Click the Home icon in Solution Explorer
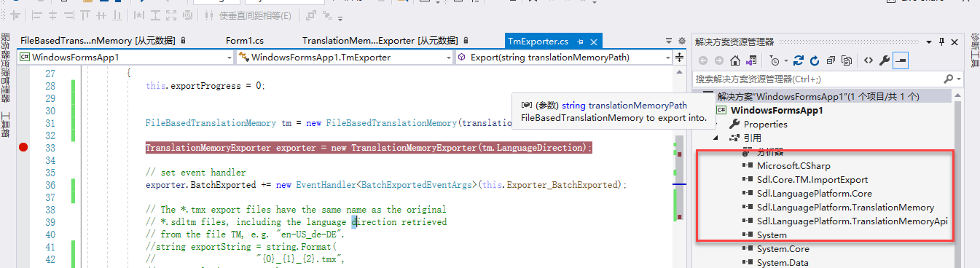Viewport: 980px width, 268px height. tap(735, 61)
